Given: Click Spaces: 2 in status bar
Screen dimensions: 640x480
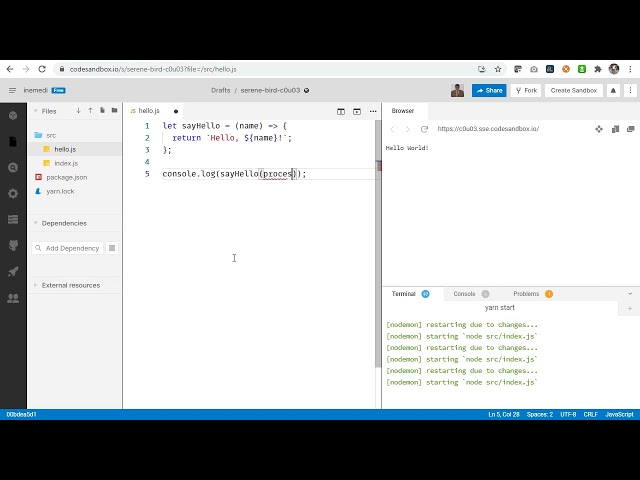Looking at the screenshot, I should pyautogui.click(x=540, y=414).
